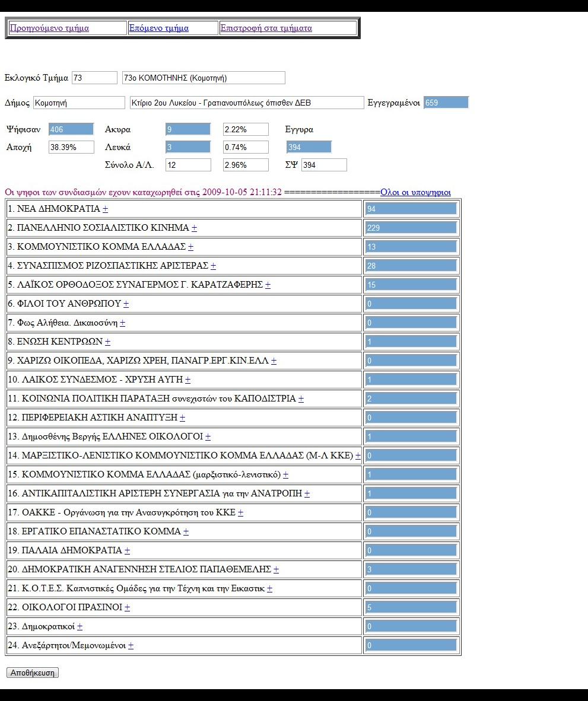Expand ΛΑΪΚΟΣ ΟΡΘΟΔΟΞΟΣ ΣΥΝΑΓΕΡΜΟΣ plus link

(x=268, y=285)
